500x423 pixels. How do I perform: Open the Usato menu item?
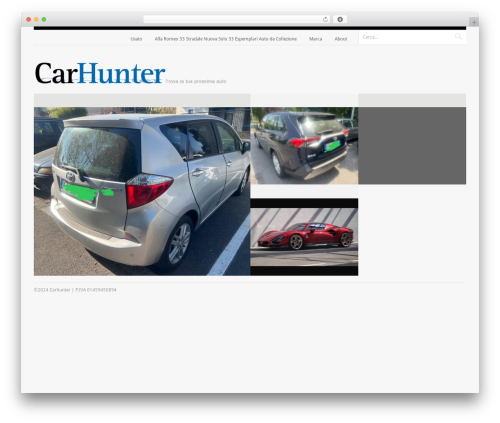pos(136,39)
